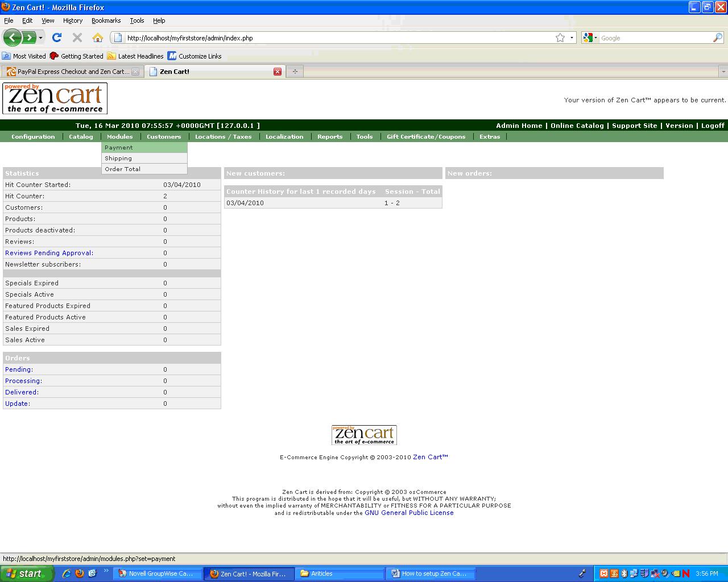The width and height of the screenshot is (728, 582).
Task: Click the footer Zen Cart logo image
Action: point(364,435)
